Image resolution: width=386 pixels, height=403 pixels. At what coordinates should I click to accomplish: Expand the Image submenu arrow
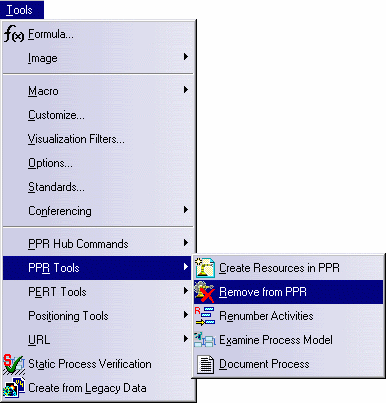pyautogui.click(x=186, y=57)
